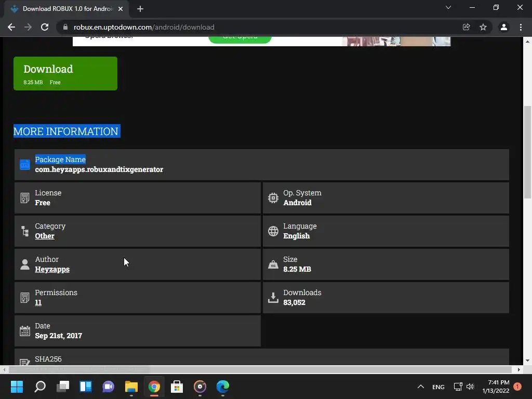Open the Chrome profile menu
Screen dimensions: 532x399
pyautogui.click(x=504, y=27)
